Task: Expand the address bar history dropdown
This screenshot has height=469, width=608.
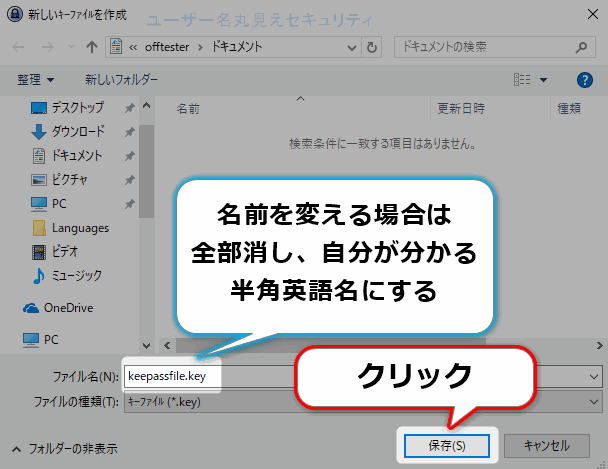Action: 352,48
